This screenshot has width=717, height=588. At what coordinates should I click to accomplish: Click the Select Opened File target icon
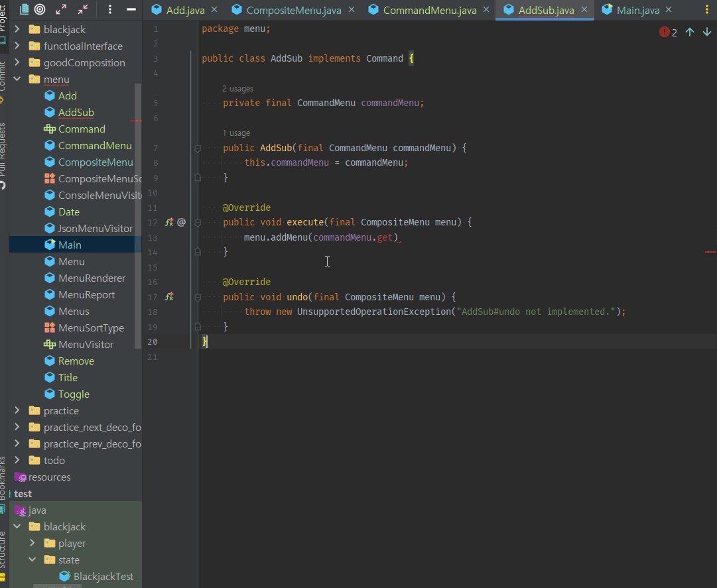(40, 9)
